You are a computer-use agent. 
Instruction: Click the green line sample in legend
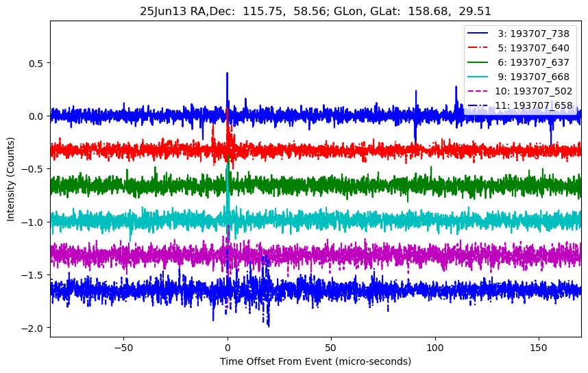[478, 62]
